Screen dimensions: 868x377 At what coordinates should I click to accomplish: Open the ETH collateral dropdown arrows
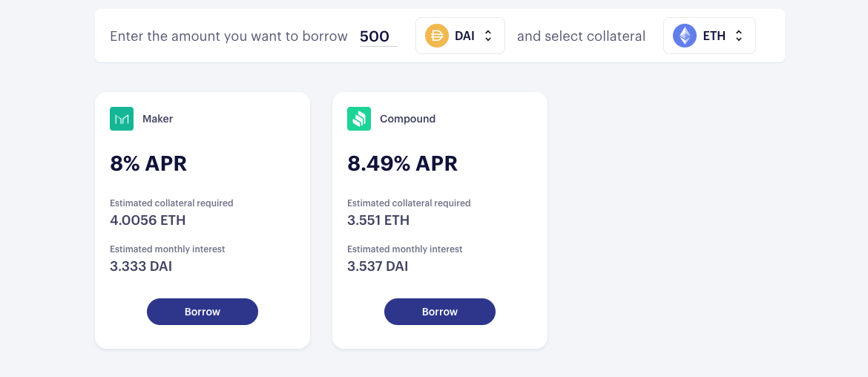click(x=738, y=36)
